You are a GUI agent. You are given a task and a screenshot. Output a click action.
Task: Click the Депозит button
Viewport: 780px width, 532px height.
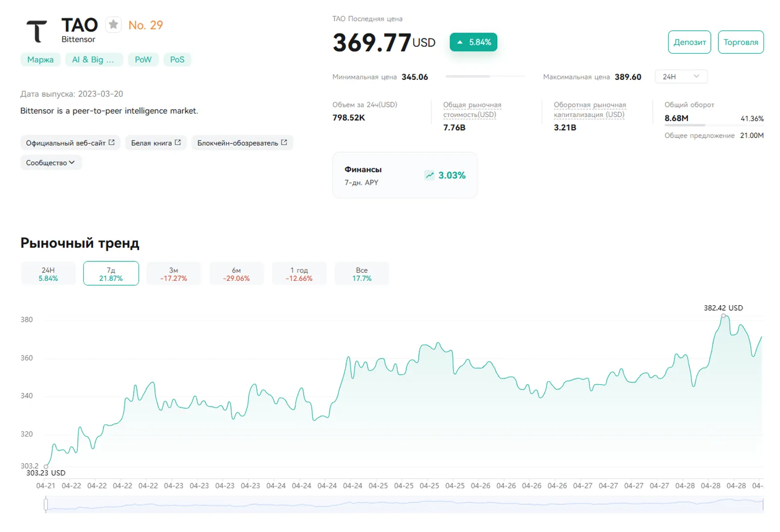click(x=690, y=42)
